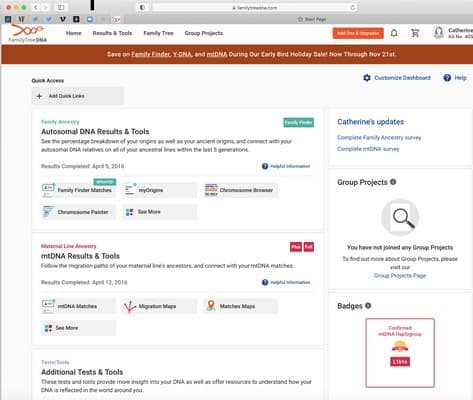Open the Matches Maps pin tool

[240, 306]
